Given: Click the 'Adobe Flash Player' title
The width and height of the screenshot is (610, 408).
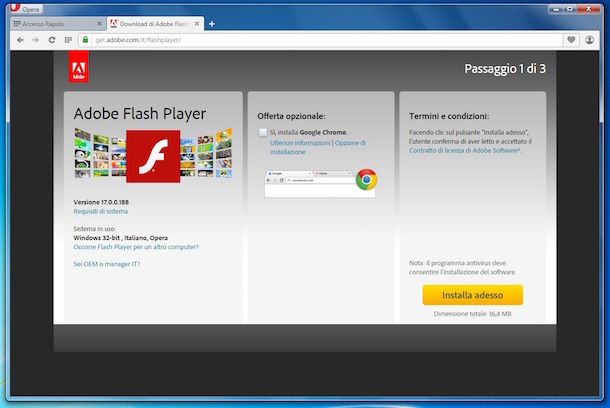Looking at the screenshot, I should pyautogui.click(x=140, y=114).
